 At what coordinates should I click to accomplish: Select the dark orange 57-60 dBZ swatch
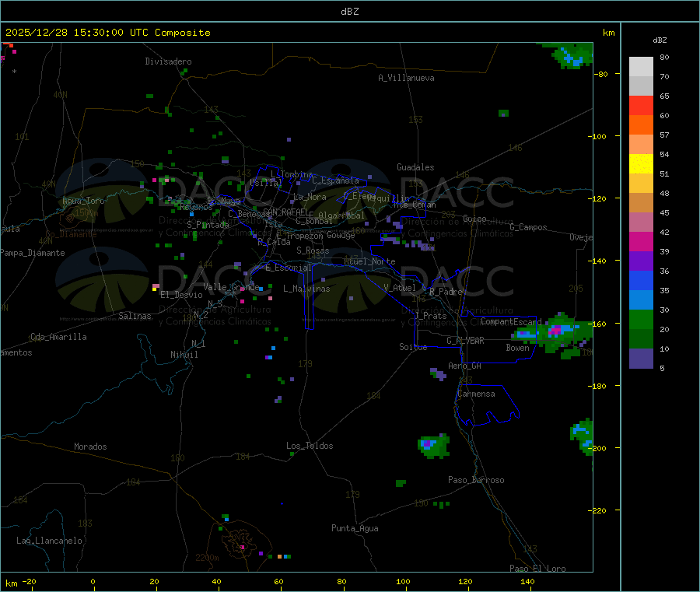tap(641, 125)
